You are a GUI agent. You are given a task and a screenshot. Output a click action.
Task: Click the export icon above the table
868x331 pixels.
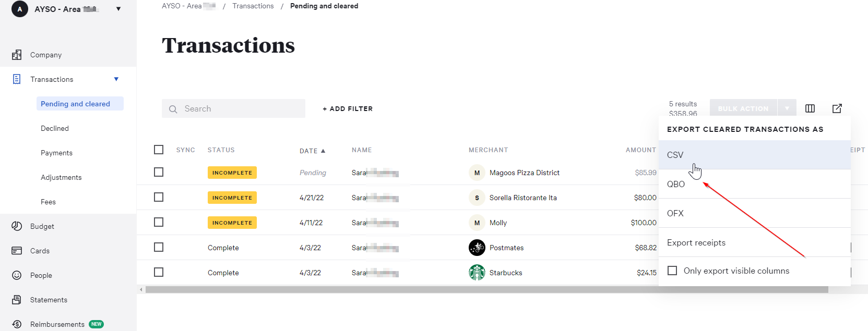pyautogui.click(x=837, y=108)
